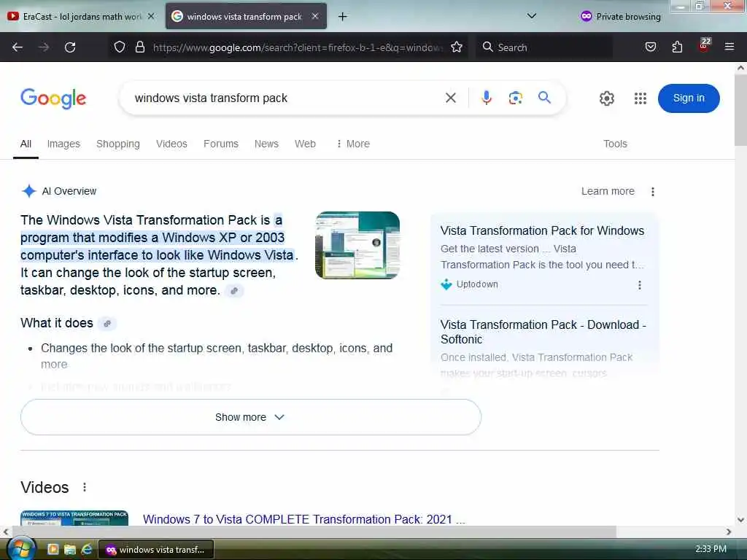Click the browser forward arrow
This screenshot has width=747, height=560.
click(44, 47)
